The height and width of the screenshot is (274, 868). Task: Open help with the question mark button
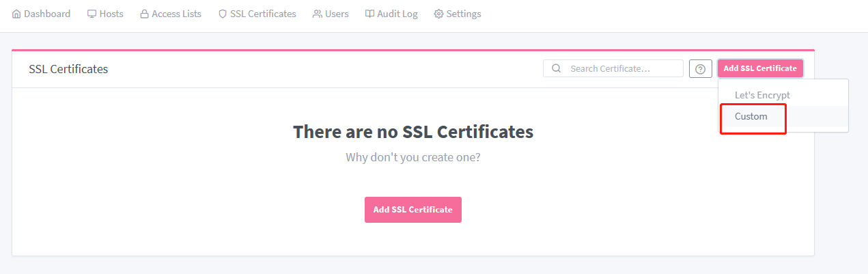pyautogui.click(x=700, y=69)
